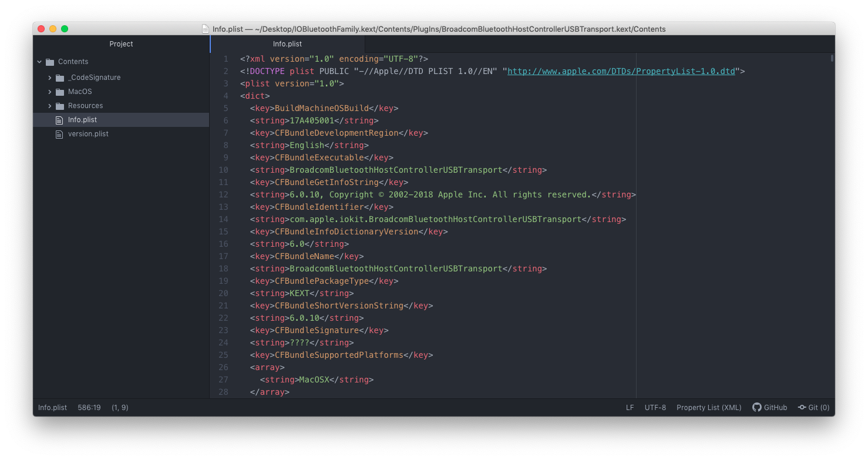Screen dimensions: 868x460
Task: Click the opening dict tag on line 4
Action: (x=255, y=96)
